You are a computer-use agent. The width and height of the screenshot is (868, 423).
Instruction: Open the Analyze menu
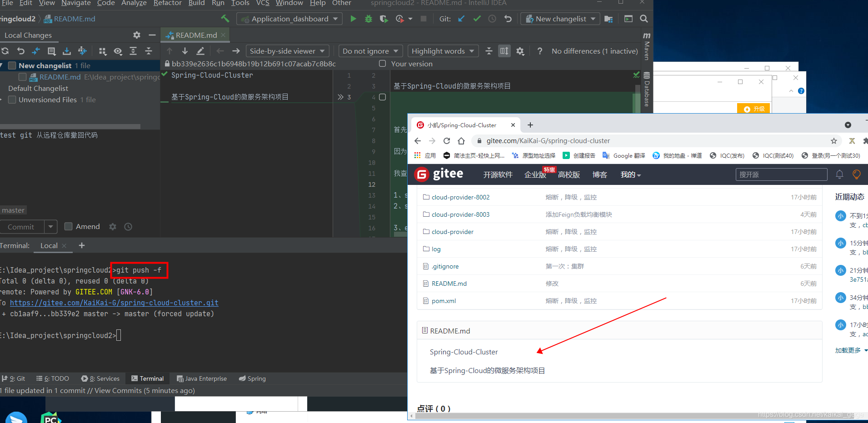[x=134, y=3]
